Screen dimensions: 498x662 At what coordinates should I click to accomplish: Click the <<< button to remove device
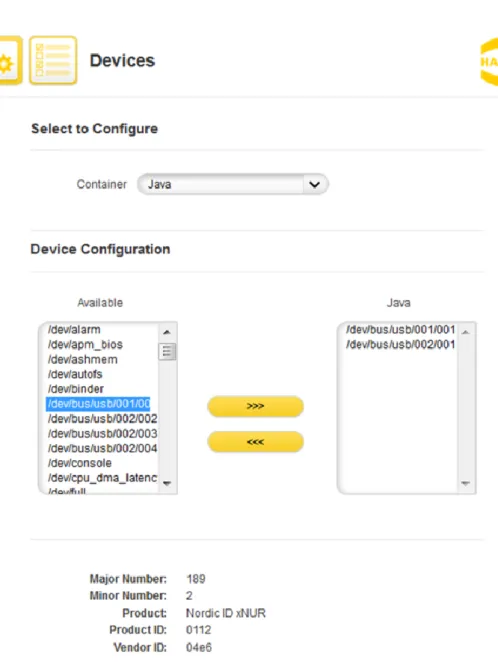[x=255, y=442]
